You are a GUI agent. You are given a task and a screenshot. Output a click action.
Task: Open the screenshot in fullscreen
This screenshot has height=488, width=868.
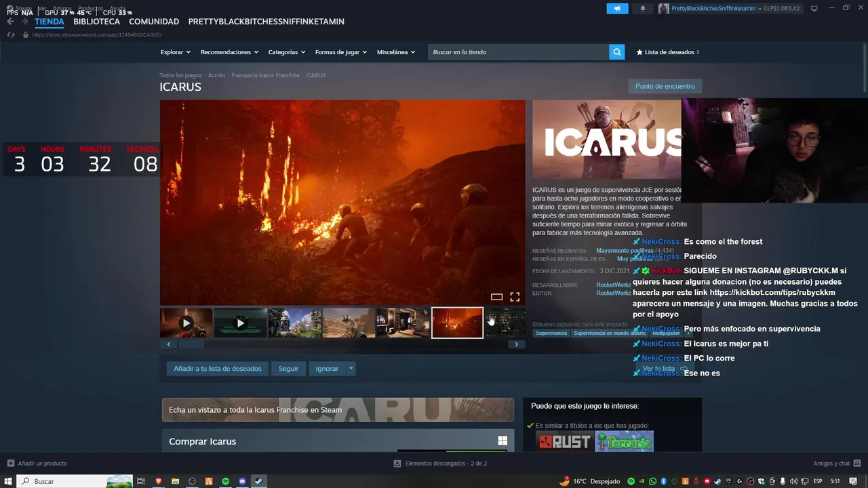coord(515,297)
